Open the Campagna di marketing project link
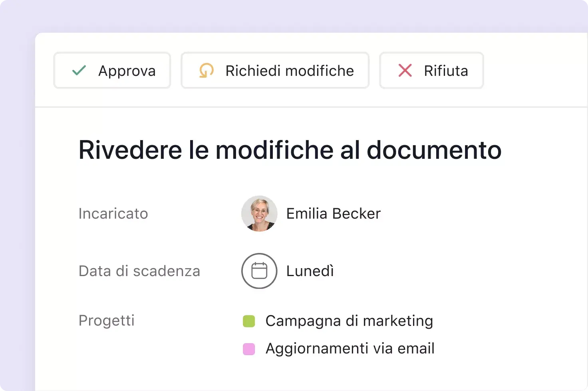The image size is (588, 391). tap(349, 320)
